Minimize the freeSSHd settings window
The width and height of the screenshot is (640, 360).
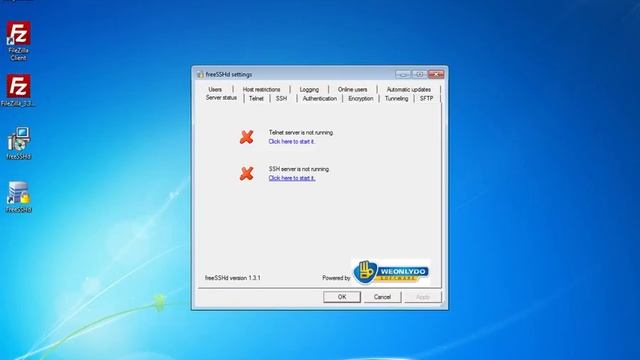tap(402, 74)
